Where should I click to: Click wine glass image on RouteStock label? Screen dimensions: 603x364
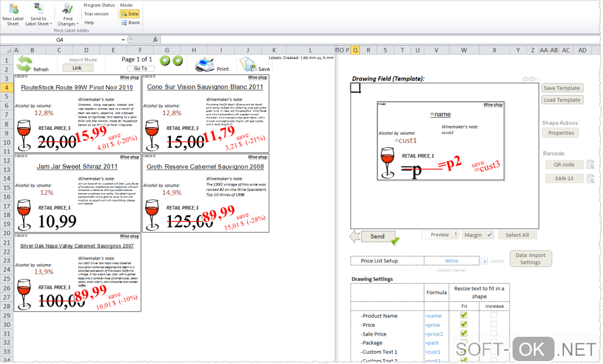24,135
